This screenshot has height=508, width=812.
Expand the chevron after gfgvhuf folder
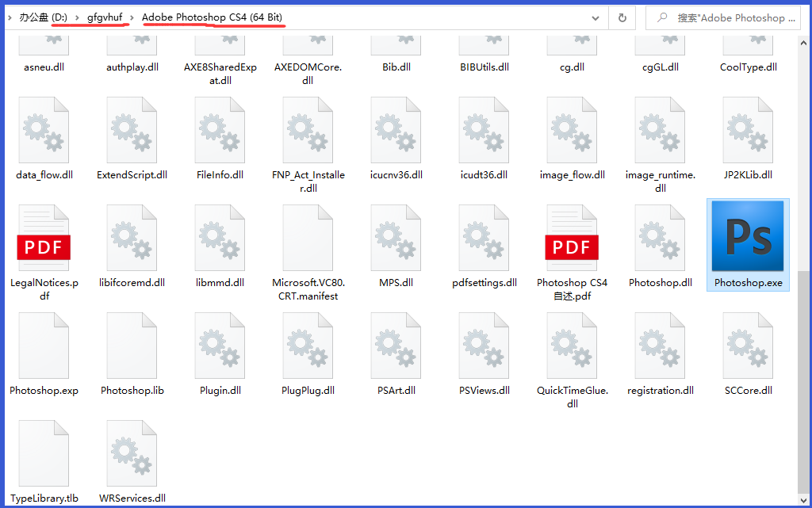coord(132,17)
